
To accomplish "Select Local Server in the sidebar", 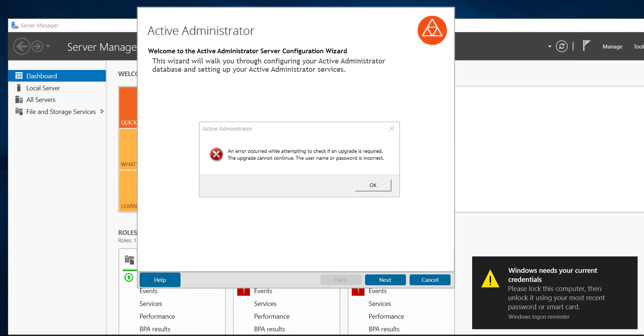I will coord(43,88).
